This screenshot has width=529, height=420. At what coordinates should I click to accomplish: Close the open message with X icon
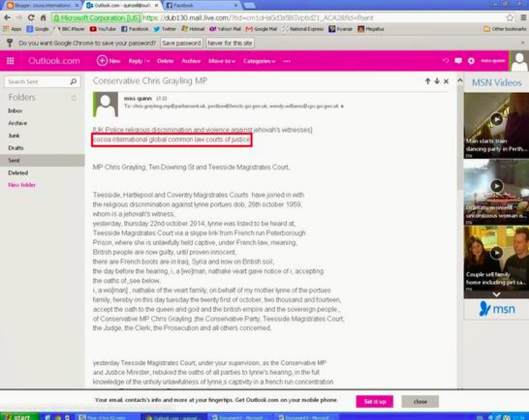pyautogui.click(x=446, y=82)
